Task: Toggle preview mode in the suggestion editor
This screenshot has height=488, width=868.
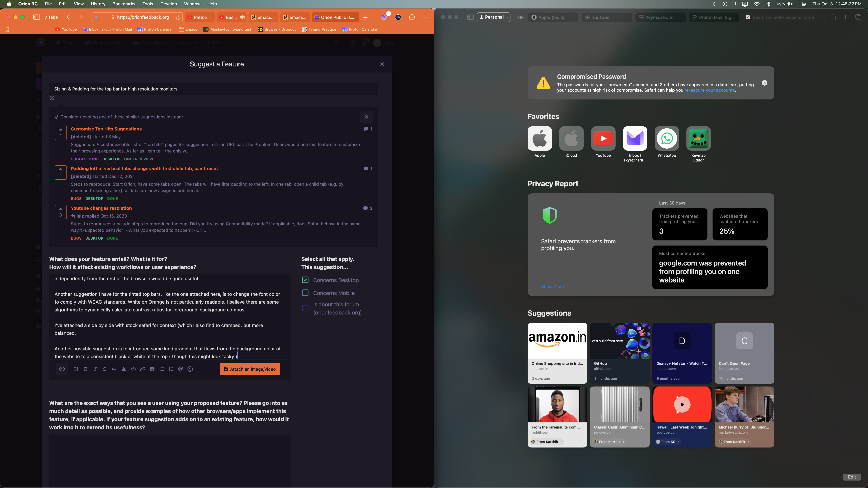Action: [x=62, y=369]
